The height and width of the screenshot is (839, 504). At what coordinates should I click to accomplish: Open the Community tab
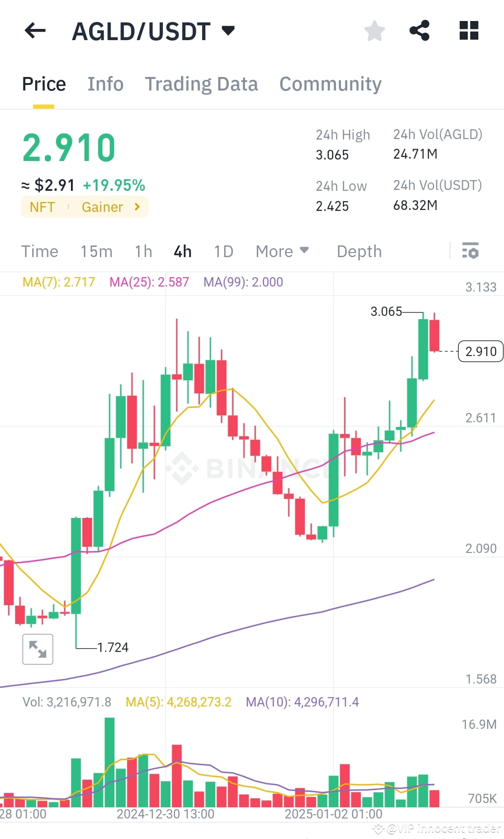tap(330, 84)
